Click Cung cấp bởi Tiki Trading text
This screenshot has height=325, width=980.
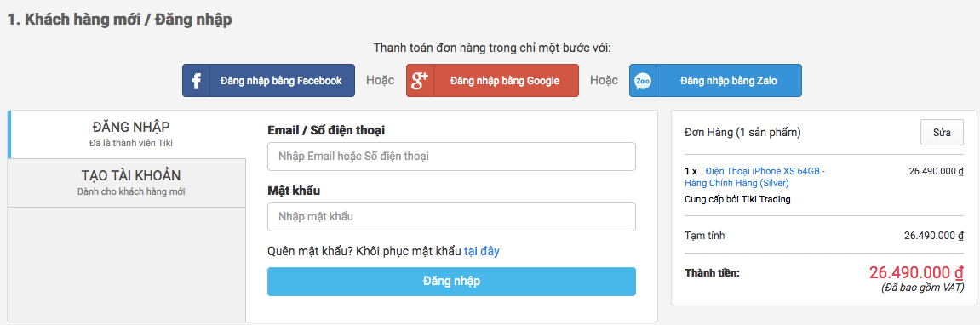point(738,199)
